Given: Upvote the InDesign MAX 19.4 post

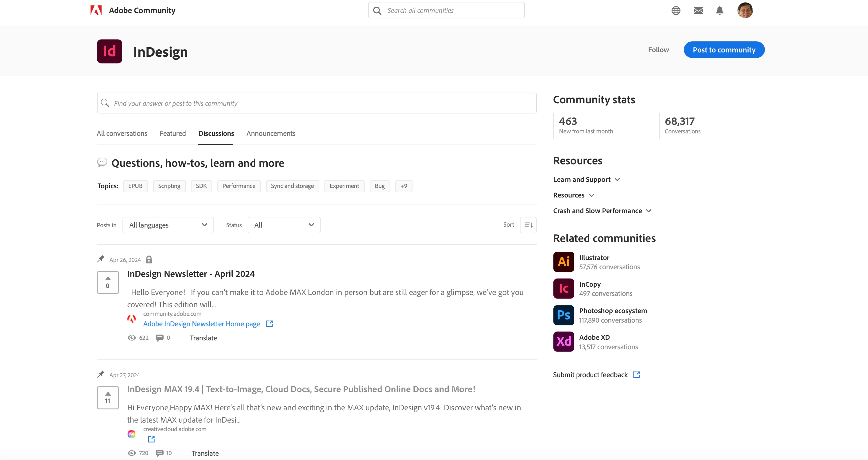Looking at the screenshot, I should [108, 394].
